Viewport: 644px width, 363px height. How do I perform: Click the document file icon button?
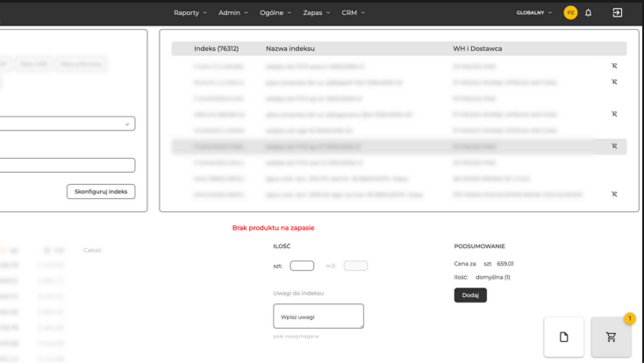coord(564,337)
